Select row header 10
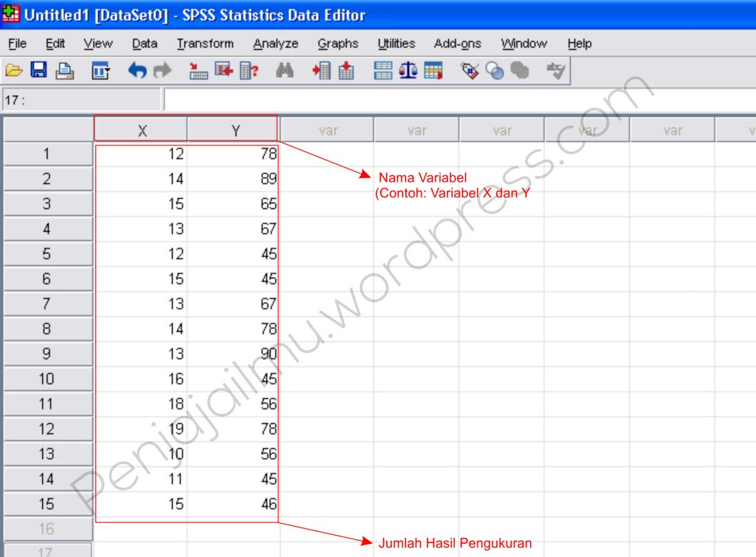 (48, 379)
